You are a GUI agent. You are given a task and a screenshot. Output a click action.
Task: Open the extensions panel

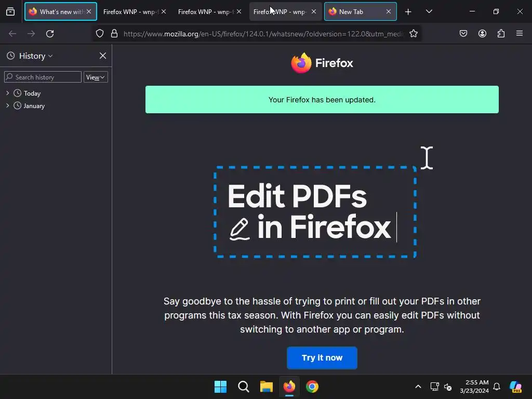501,33
